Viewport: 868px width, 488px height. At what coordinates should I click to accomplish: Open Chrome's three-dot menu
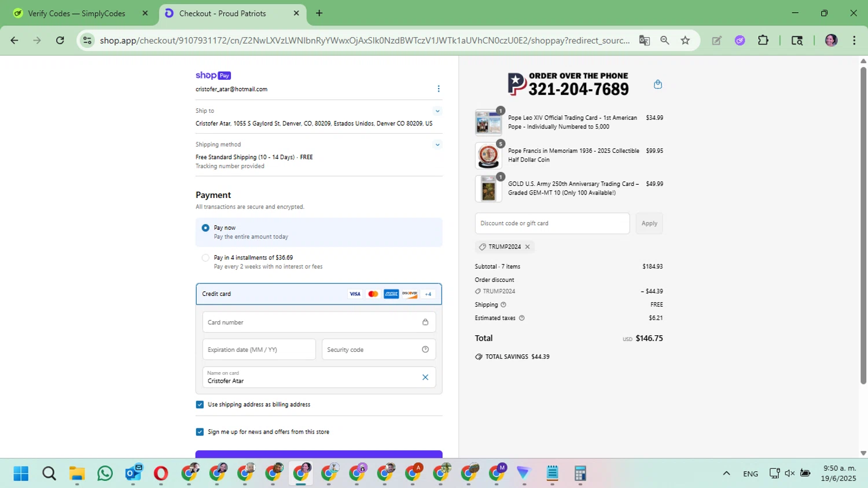tap(854, 41)
